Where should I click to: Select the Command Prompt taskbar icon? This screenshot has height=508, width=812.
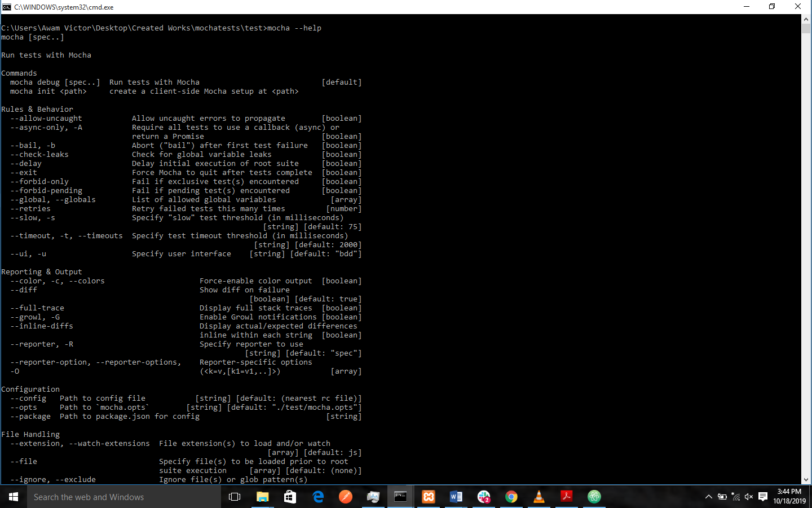click(x=400, y=497)
